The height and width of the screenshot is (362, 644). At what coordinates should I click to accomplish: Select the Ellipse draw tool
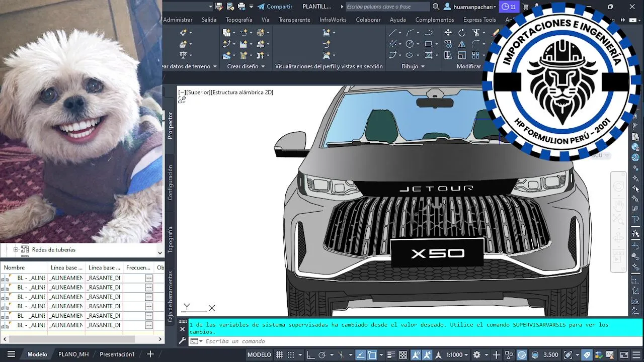pos(410,55)
